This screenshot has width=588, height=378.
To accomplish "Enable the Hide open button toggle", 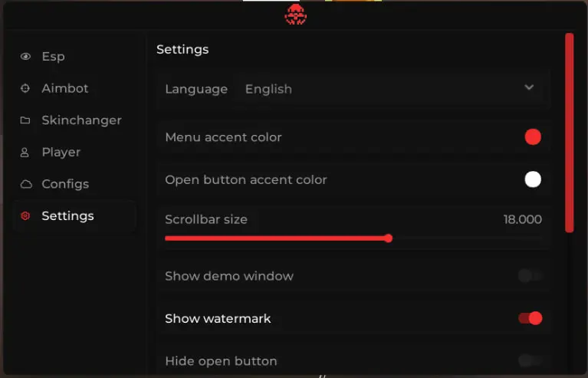I will [531, 361].
